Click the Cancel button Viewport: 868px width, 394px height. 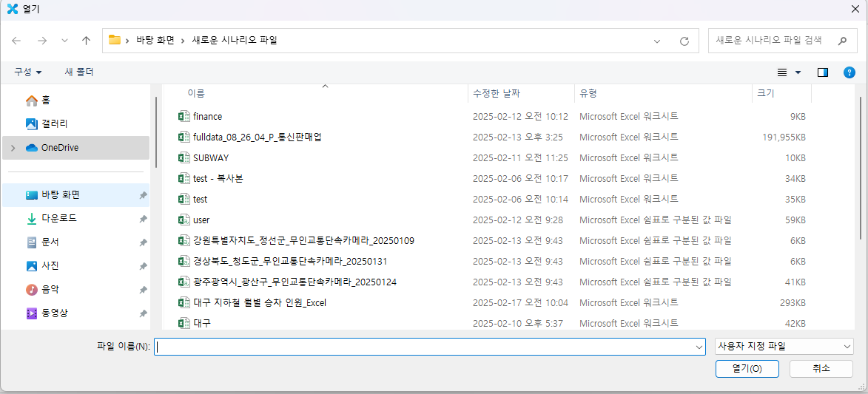tap(821, 368)
